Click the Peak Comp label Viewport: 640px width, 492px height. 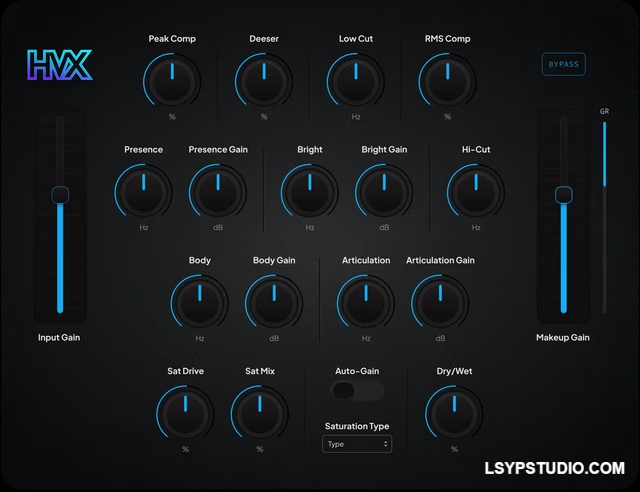coord(172,39)
